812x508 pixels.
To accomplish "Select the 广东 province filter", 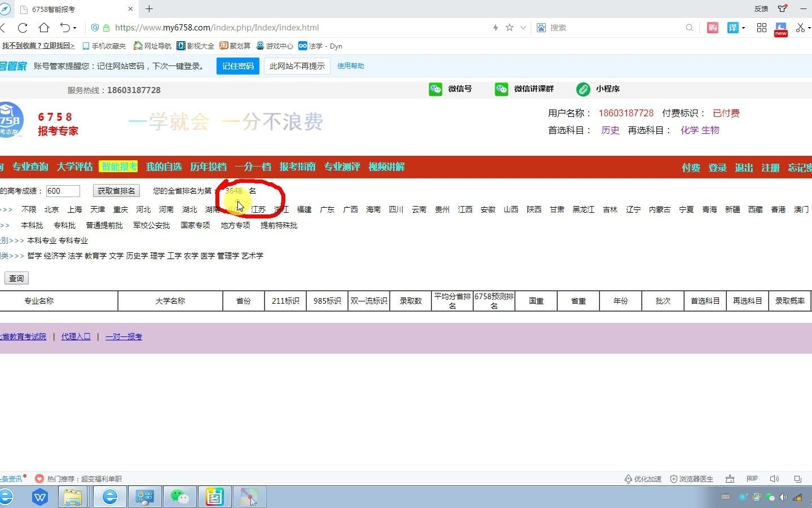I will [327, 209].
